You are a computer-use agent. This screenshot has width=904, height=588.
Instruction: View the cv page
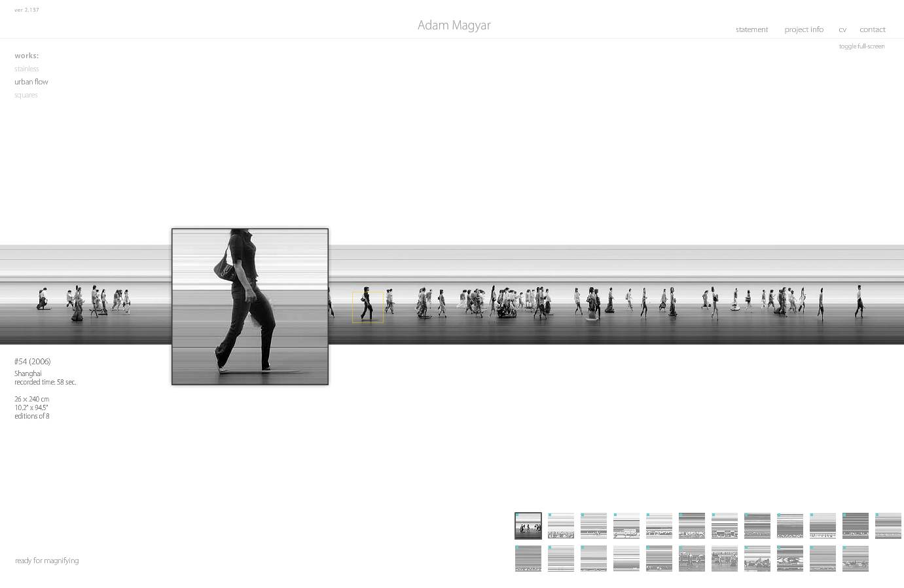tap(842, 29)
